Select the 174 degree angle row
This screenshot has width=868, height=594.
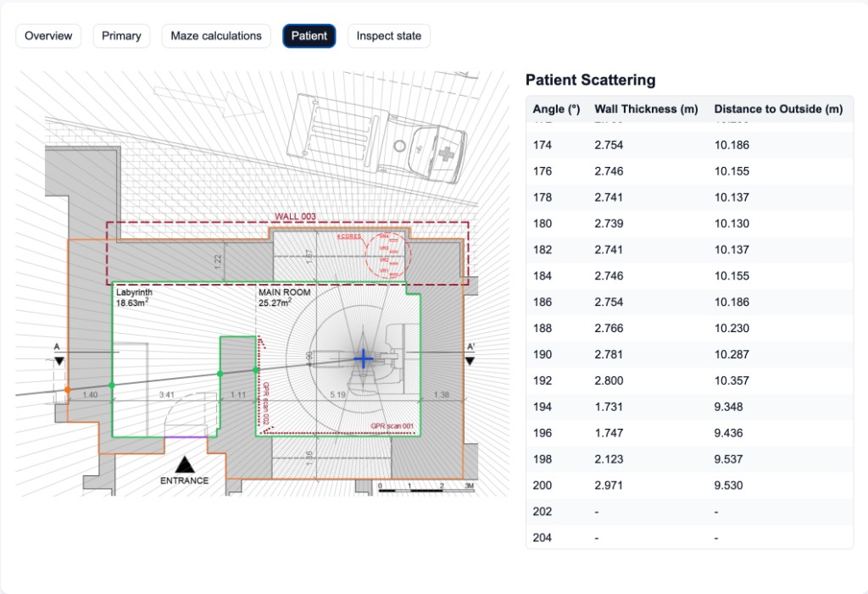pyautogui.click(x=690, y=145)
